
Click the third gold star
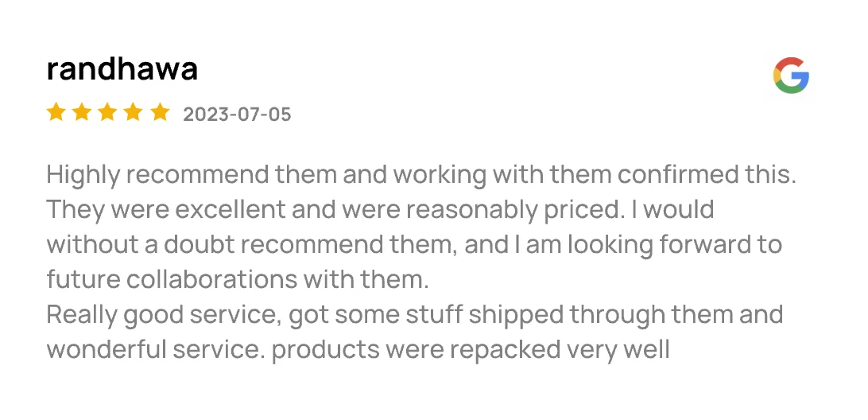pyautogui.click(x=107, y=112)
